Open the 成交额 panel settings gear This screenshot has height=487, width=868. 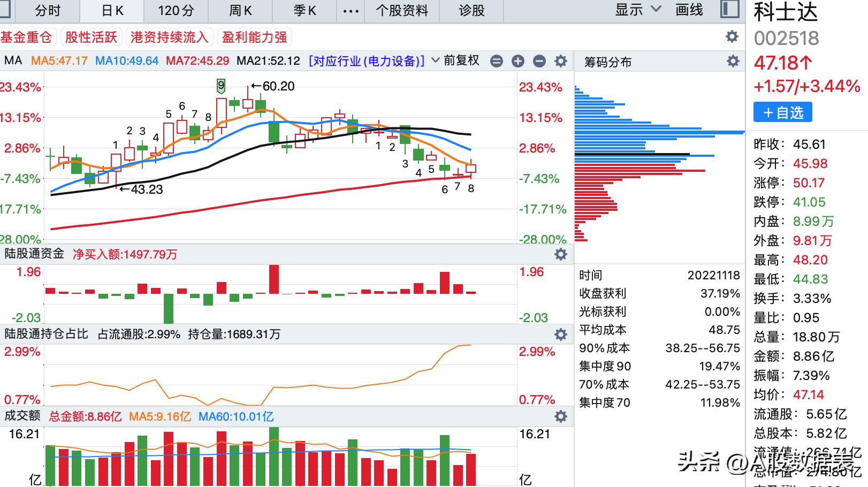[561, 416]
